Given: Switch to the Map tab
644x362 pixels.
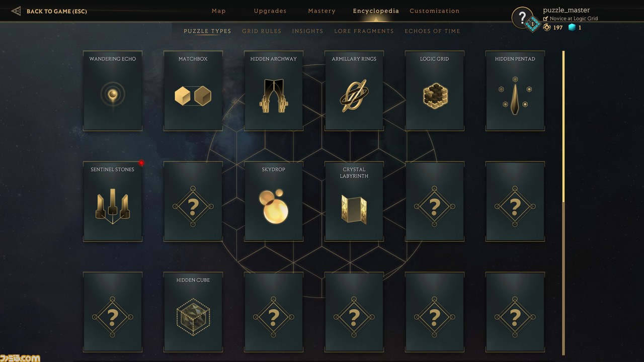Looking at the screenshot, I should [219, 11].
